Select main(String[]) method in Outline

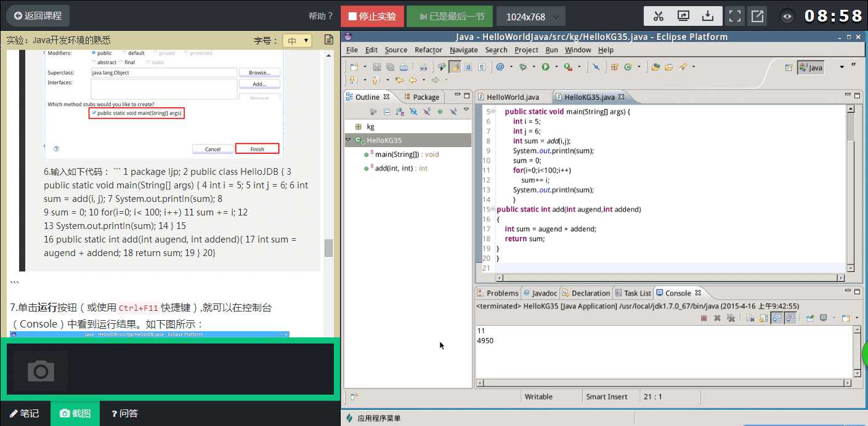pos(401,155)
